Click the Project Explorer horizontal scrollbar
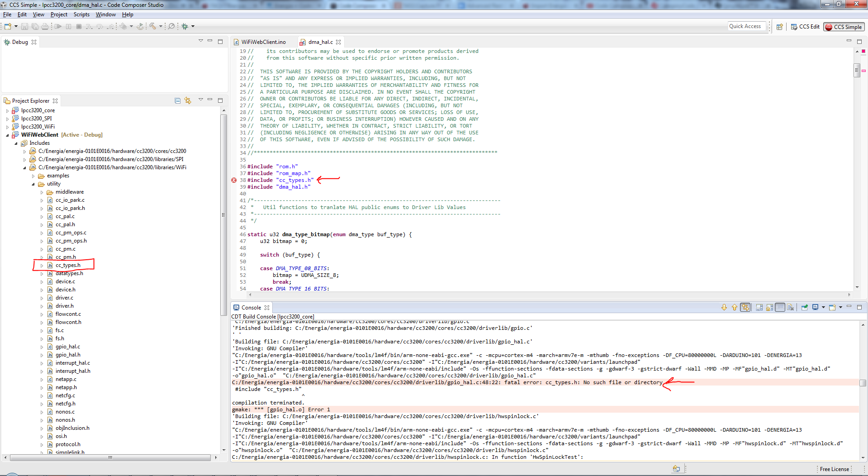868x476 pixels. (110, 457)
